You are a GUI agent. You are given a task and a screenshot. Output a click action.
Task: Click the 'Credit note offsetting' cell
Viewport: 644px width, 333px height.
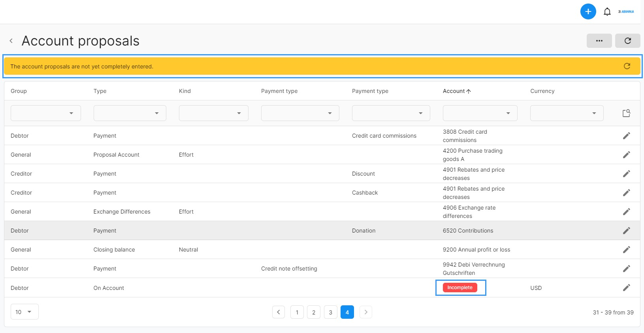(x=289, y=269)
